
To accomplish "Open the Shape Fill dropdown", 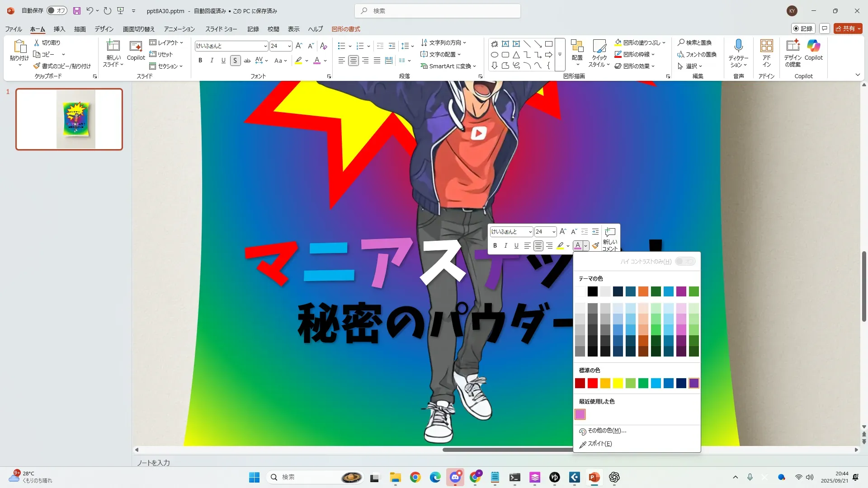I will (x=664, y=43).
